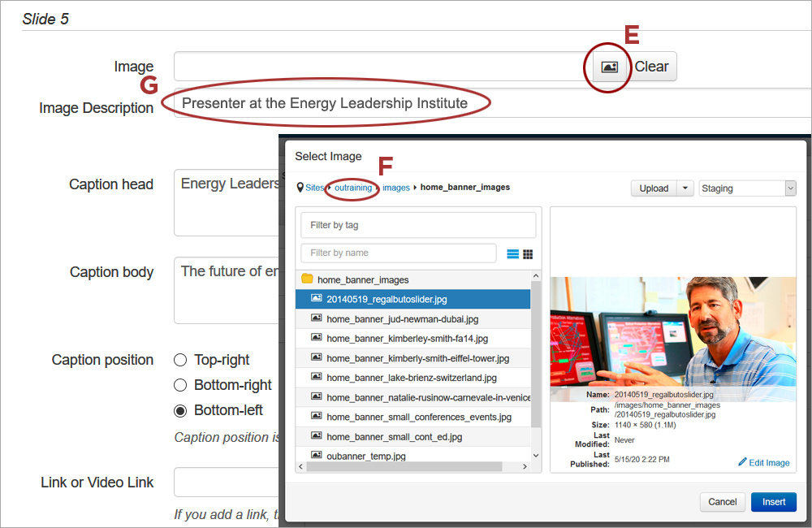Click the Cancel button in Select Image
This screenshot has height=528, width=812.
point(722,502)
